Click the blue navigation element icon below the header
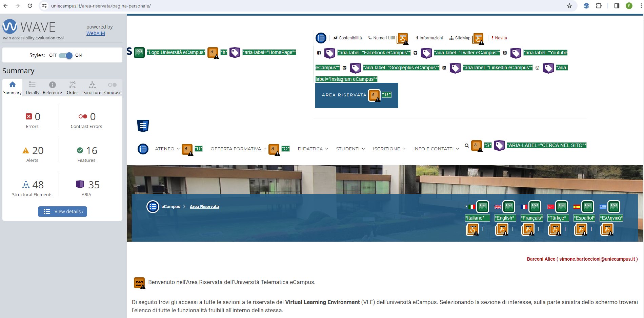 143,126
